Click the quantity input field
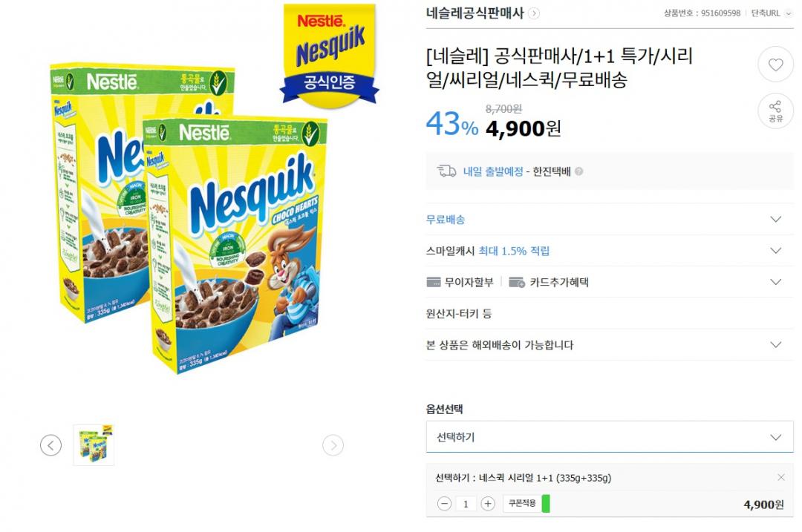The image size is (802, 532). coord(466,504)
